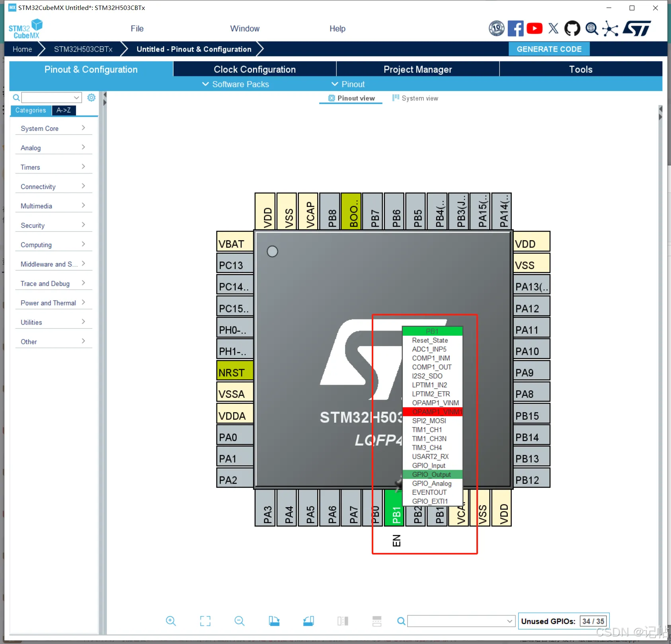Choose USART2_RX from PB1 menu
The image size is (671, 644).
tap(433, 457)
